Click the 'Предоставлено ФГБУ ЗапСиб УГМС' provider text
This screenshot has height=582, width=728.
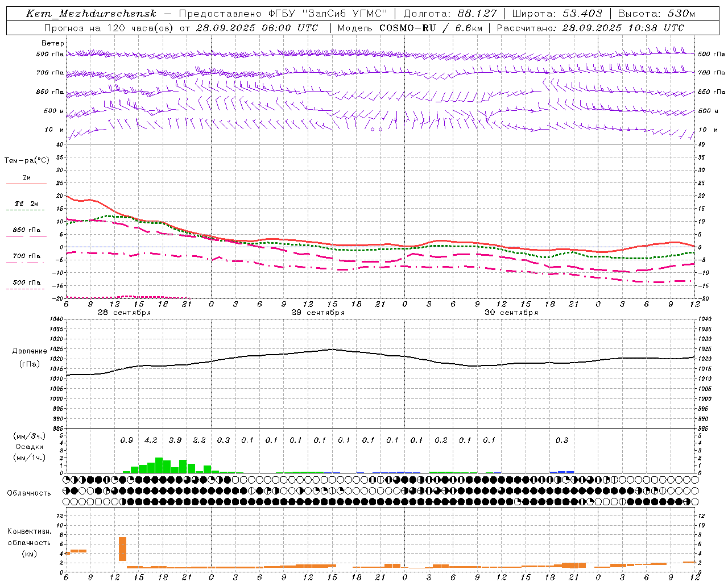tap(283, 14)
